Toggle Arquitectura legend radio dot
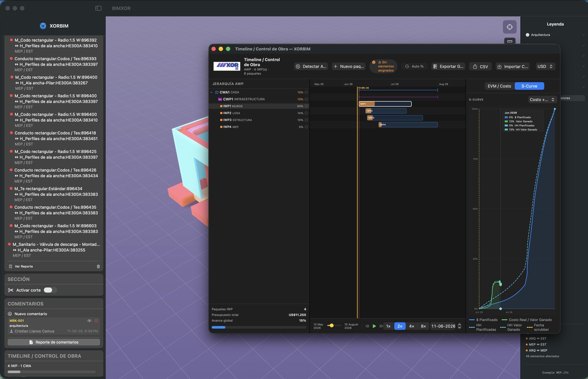 click(528, 35)
